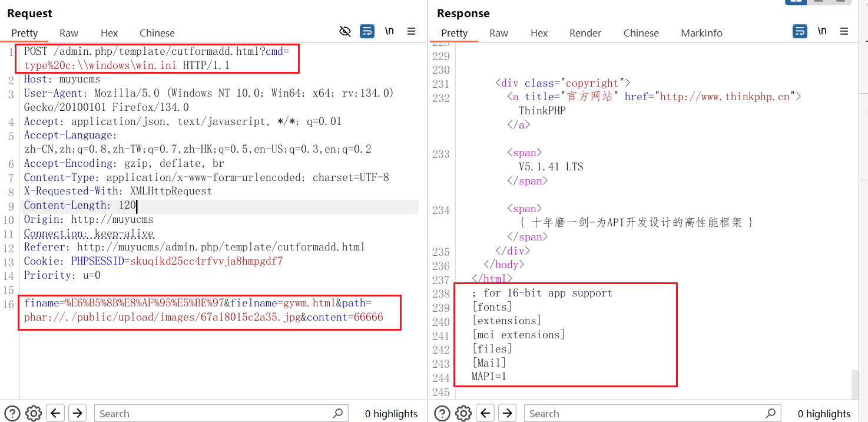Click the "; for 16-bit app support" line
This screenshot has width=868, height=422.
[542, 293]
